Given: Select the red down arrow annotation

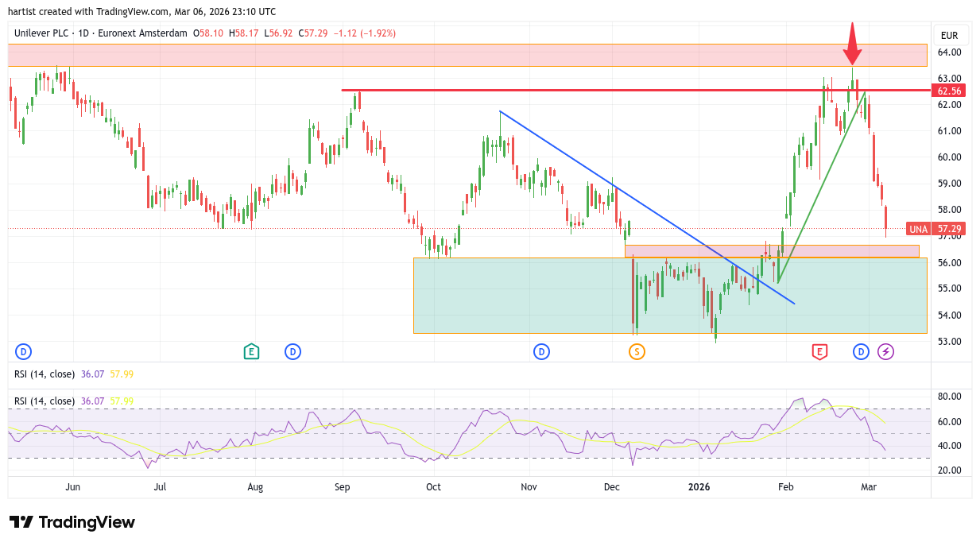Looking at the screenshot, I should [852, 44].
